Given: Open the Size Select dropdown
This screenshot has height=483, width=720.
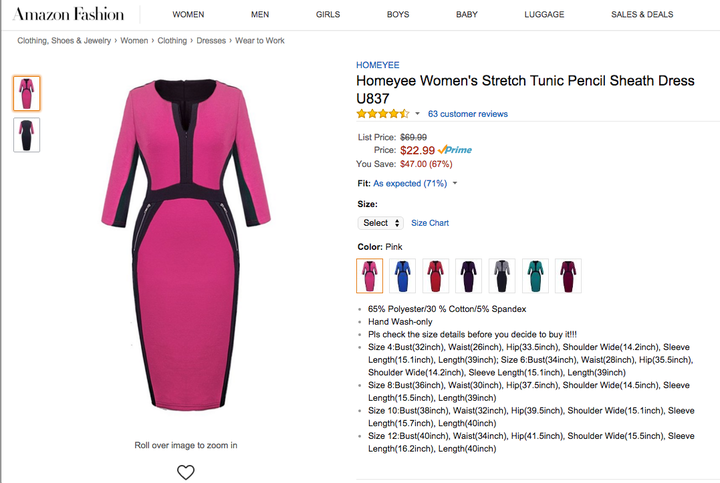Looking at the screenshot, I should [381, 223].
